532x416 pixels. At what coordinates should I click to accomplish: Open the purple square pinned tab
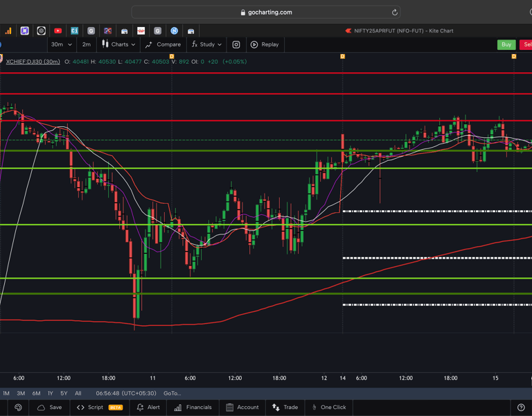24,31
